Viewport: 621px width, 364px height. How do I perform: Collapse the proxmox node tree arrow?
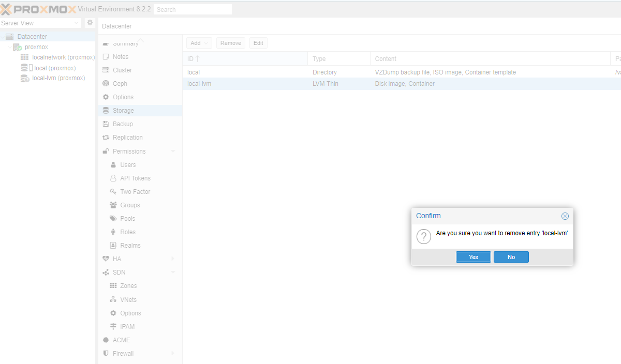(x=9, y=48)
